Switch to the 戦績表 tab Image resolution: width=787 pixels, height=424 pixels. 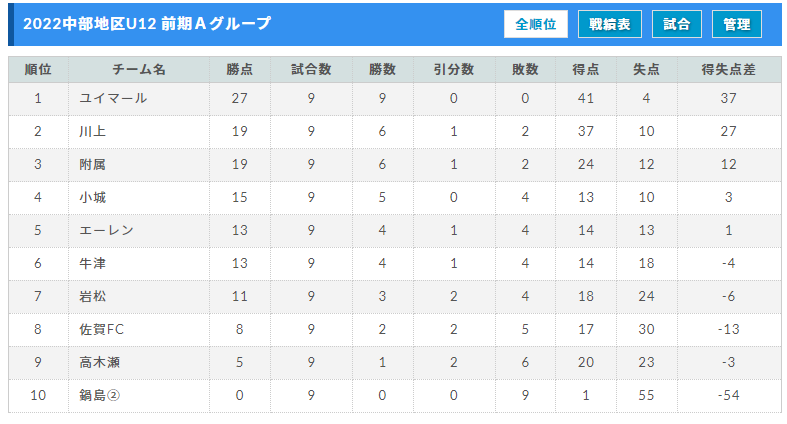click(x=609, y=24)
